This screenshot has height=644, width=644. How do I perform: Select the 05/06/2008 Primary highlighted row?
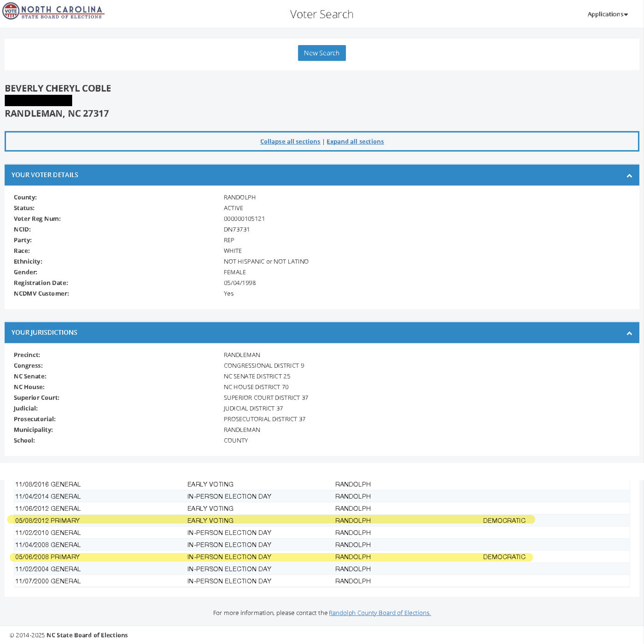point(47,557)
